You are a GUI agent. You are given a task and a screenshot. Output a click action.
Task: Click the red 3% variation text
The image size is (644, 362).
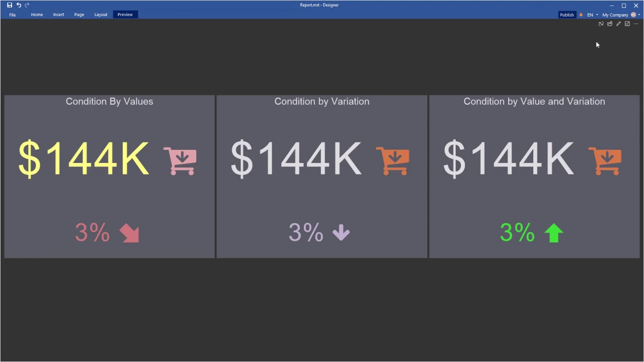pyautogui.click(x=93, y=233)
